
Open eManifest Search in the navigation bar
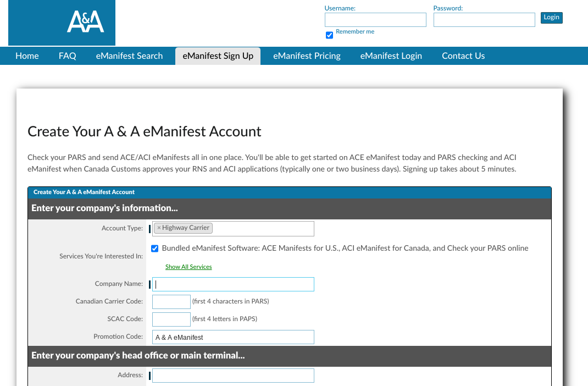tap(129, 56)
